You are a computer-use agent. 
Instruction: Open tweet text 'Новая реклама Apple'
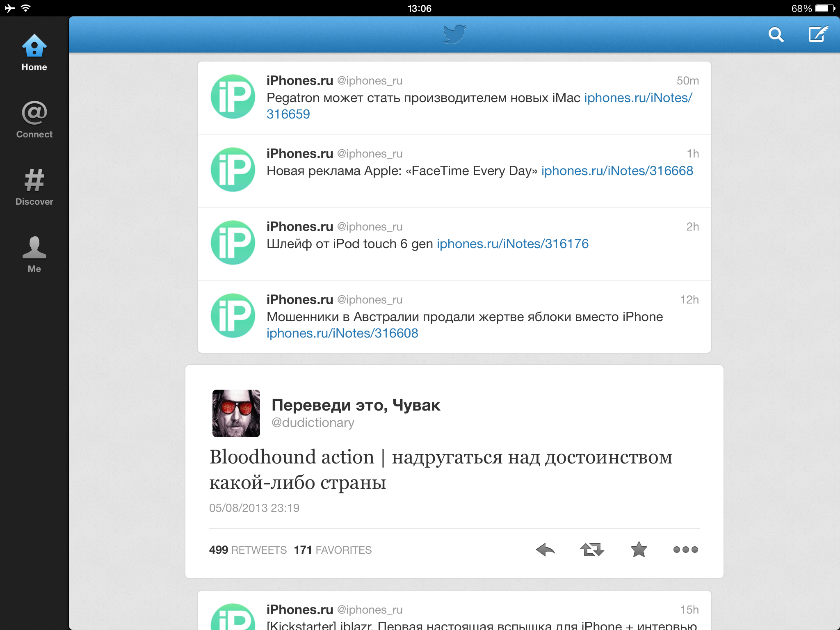(x=334, y=171)
